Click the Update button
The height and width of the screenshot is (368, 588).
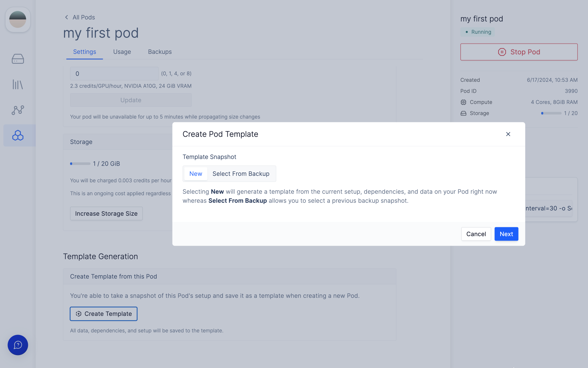131,100
